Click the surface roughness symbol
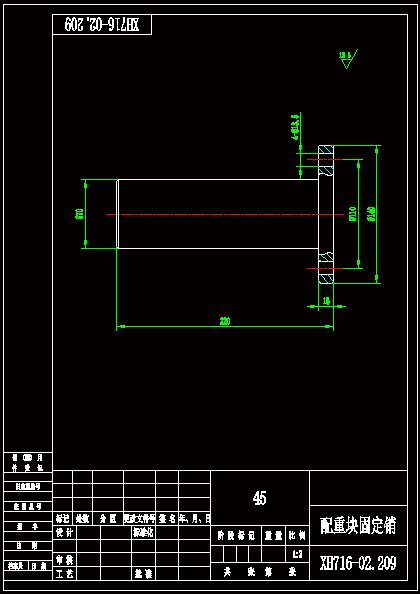 [x=348, y=59]
